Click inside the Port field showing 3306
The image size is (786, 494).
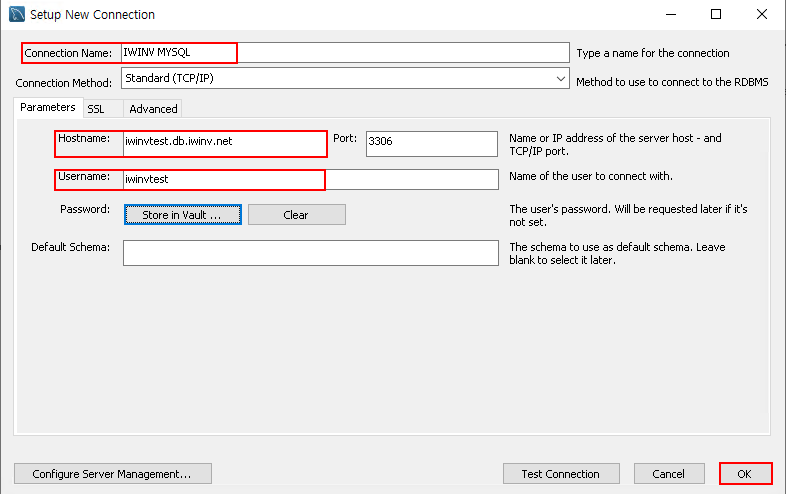pos(432,144)
